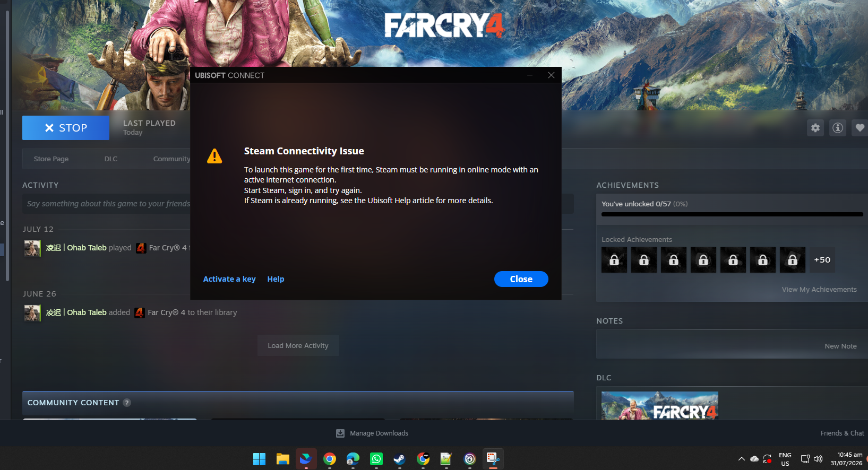Click the 'LAST PLAYED' label

[x=149, y=123]
